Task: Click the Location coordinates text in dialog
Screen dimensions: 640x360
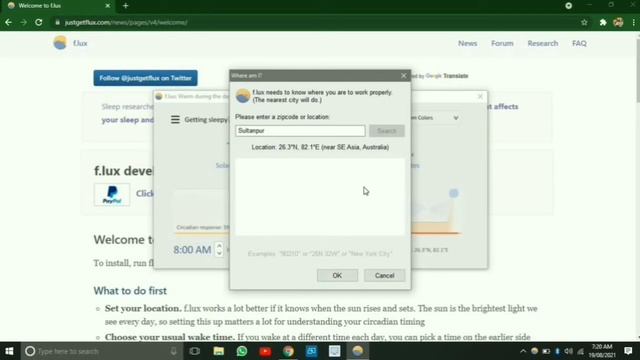Action: [320, 147]
